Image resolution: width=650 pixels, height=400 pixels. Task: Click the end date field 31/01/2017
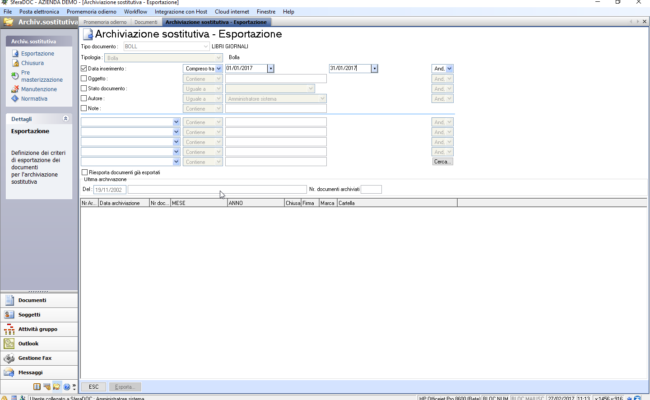pyautogui.click(x=350, y=68)
